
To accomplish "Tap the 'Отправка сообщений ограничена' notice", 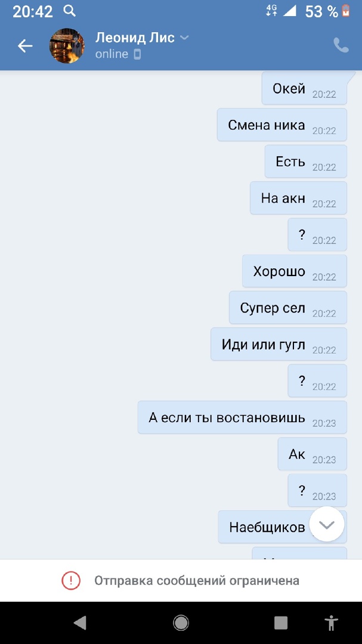I will (x=197, y=581).
